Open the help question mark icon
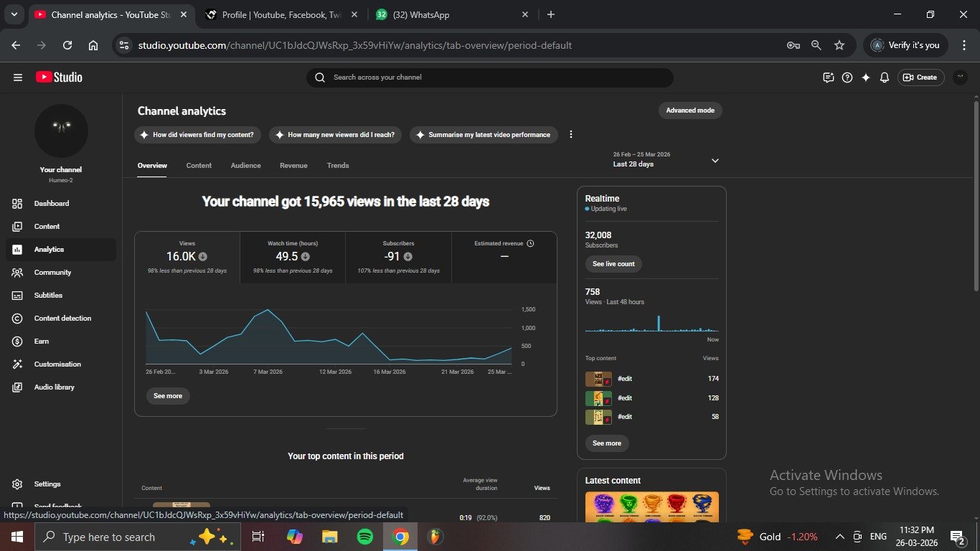 pos(847,77)
